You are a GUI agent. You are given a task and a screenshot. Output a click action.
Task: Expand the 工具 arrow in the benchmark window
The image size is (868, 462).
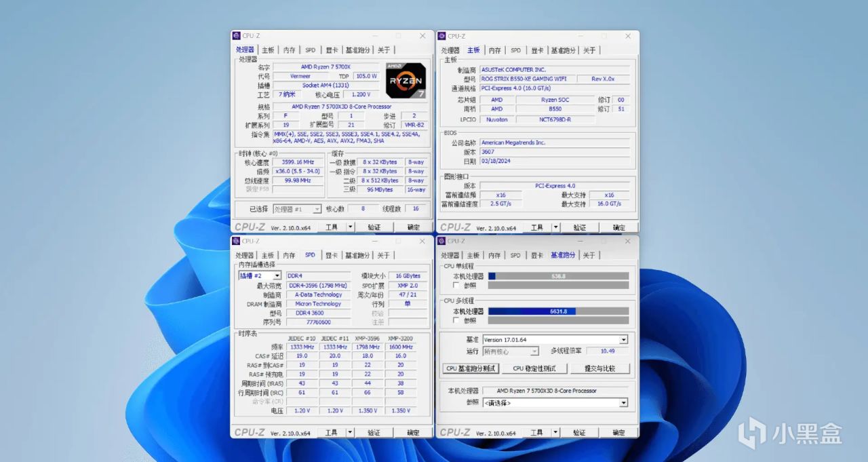point(556,433)
